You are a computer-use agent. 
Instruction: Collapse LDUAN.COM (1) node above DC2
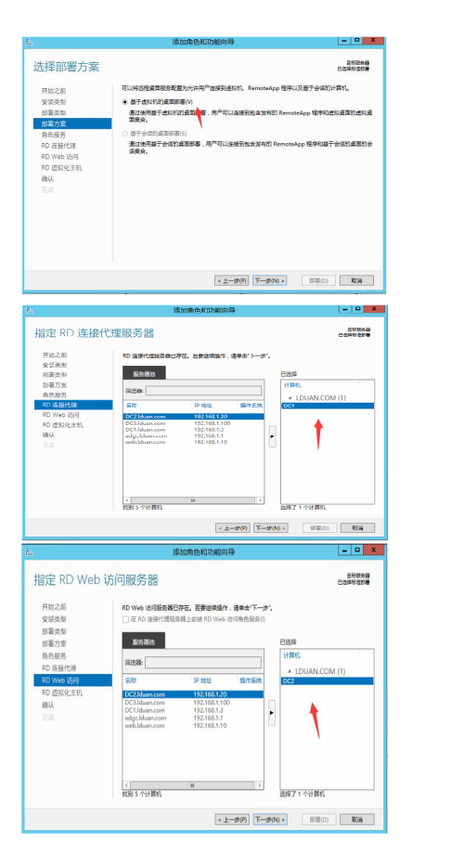tap(290, 671)
